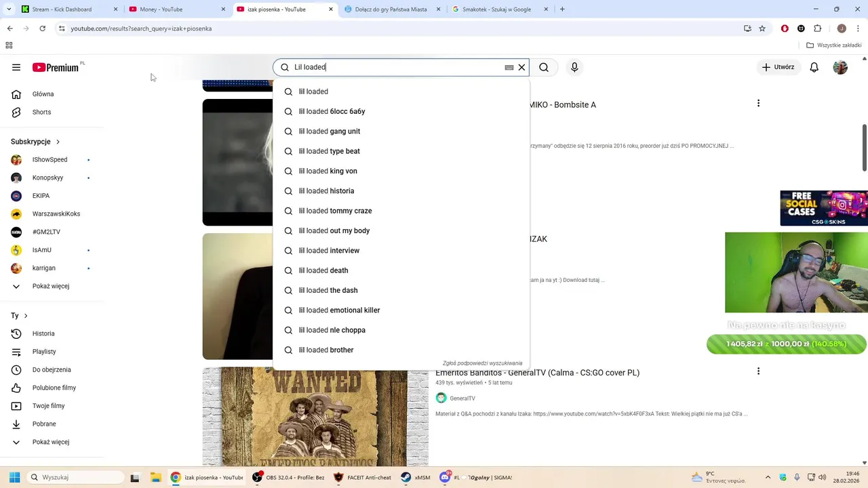
Task: Switch to Smakotek Google search tab
Action: [x=499, y=9]
